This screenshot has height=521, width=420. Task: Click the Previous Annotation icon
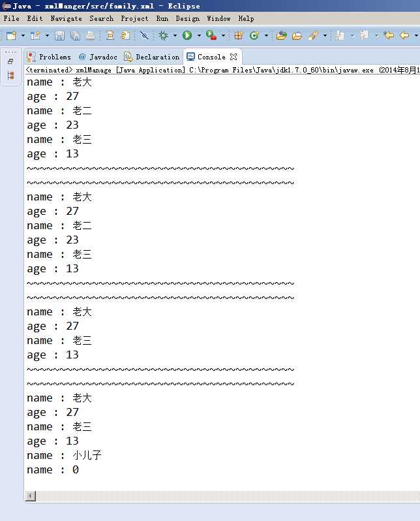tap(365, 35)
